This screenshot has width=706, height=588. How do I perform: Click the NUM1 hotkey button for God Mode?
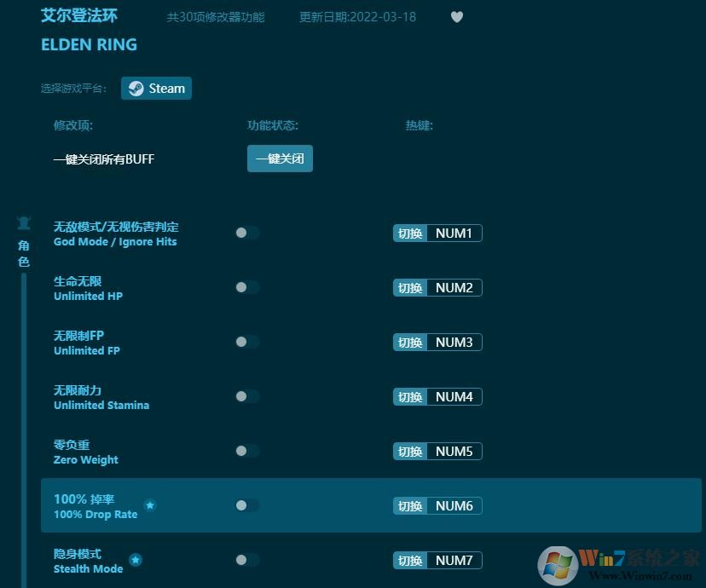click(x=437, y=233)
